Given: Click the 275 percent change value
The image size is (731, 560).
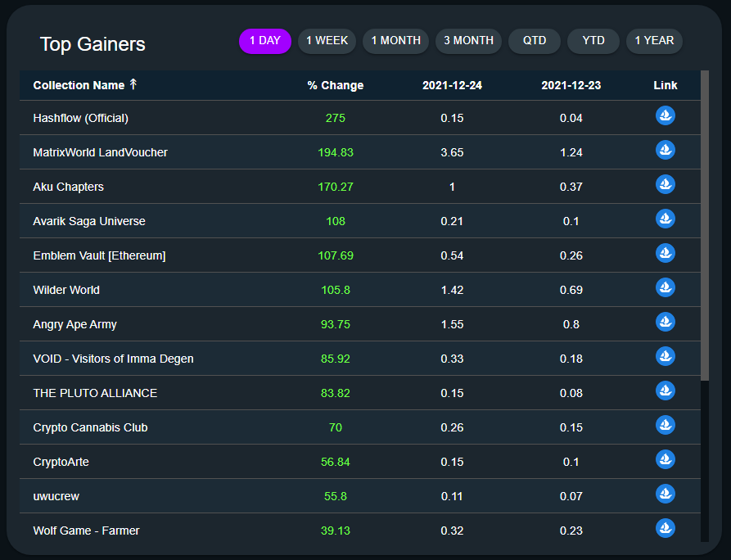Looking at the screenshot, I should [336, 118].
